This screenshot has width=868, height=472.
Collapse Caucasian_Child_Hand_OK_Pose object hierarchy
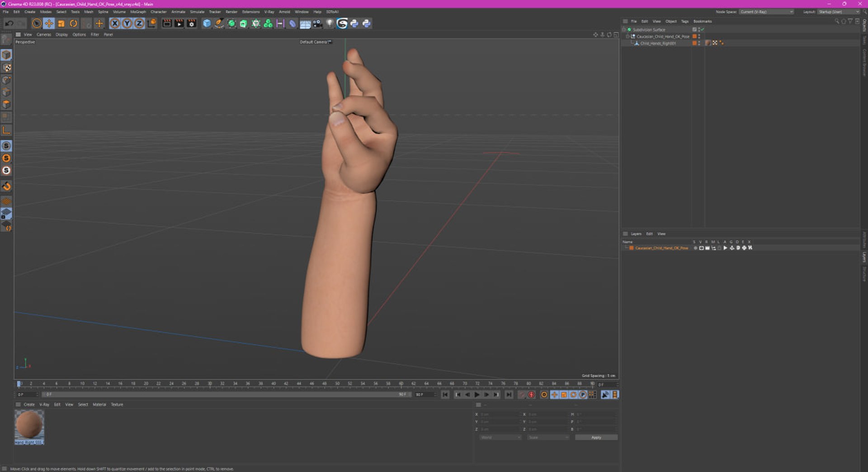coord(628,36)
